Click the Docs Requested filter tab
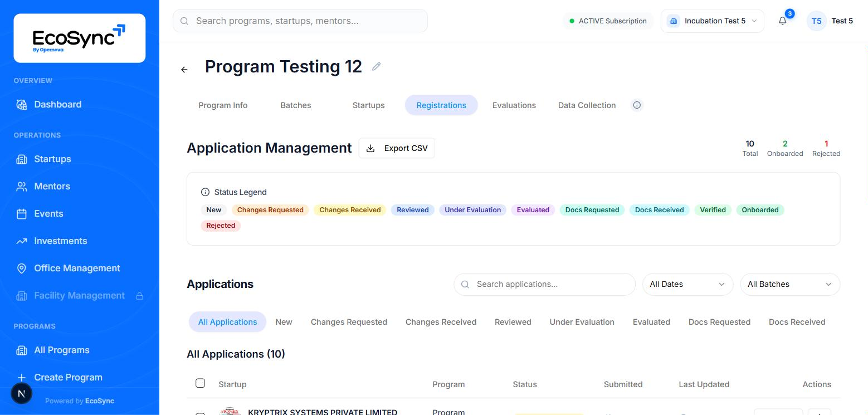Screen dimensions: 868x415 coord(719,322)
